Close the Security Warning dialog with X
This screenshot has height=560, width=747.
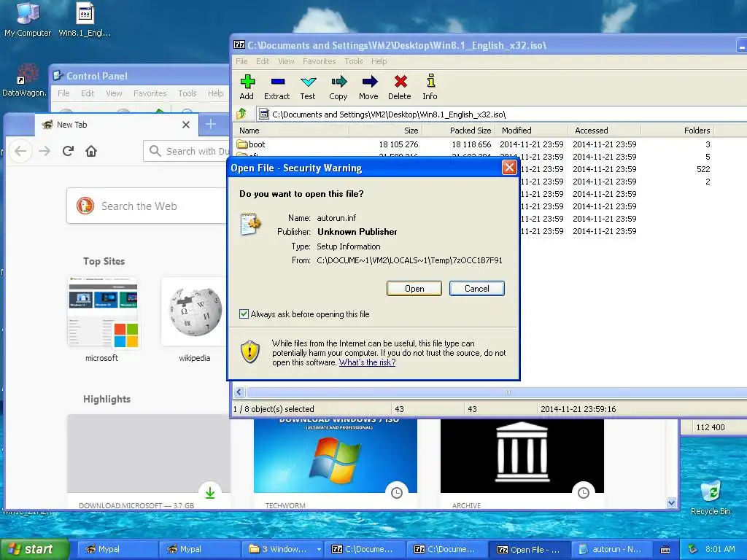pyautogui.click(x=509, y=168)
